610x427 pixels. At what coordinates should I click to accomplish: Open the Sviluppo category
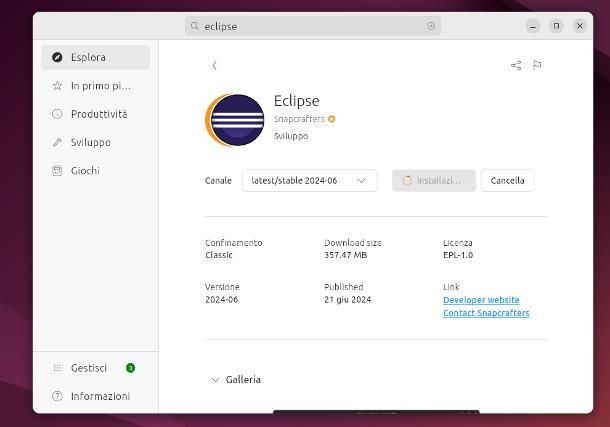click(96, 142)
